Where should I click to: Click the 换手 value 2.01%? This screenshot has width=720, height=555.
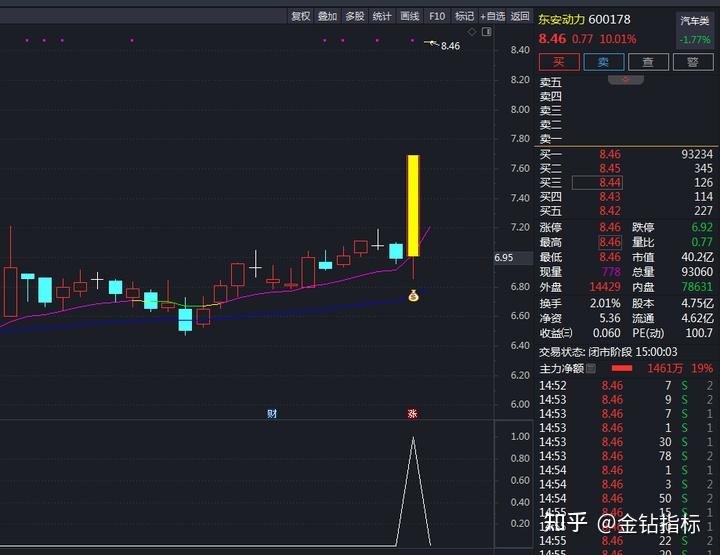[x=605, y=303]
